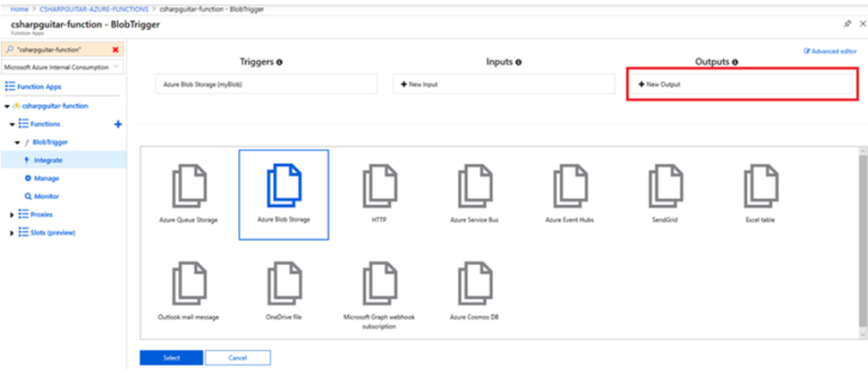This screenshot has width=868, height=373.
Task: Pick the OneDrive file output icon
Action: (x=285, y=283)
